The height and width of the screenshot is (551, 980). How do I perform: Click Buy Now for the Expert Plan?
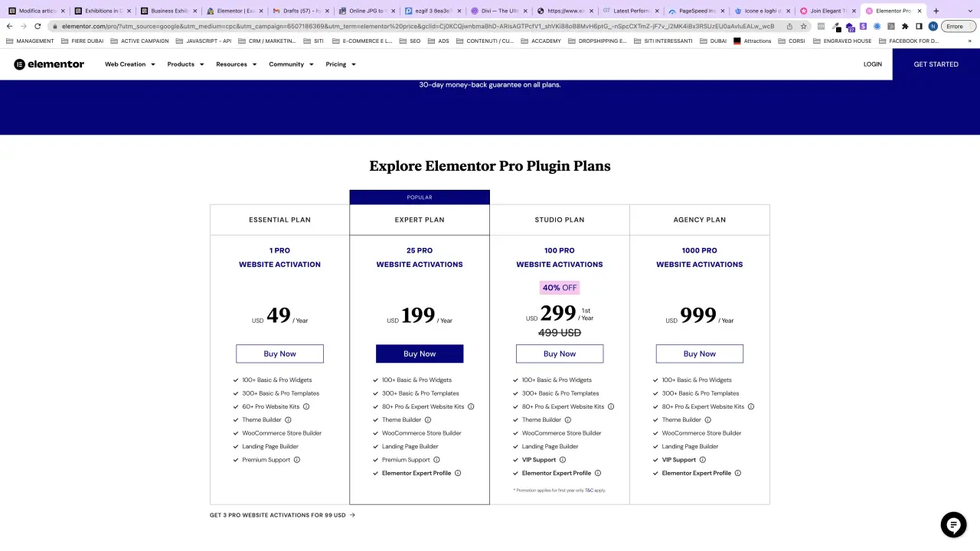pyautogui.click(x=420, y=354)
